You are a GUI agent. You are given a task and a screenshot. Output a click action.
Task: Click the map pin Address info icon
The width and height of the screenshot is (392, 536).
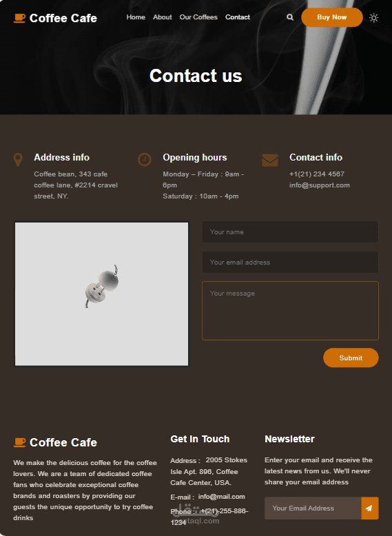click(18, 160)
